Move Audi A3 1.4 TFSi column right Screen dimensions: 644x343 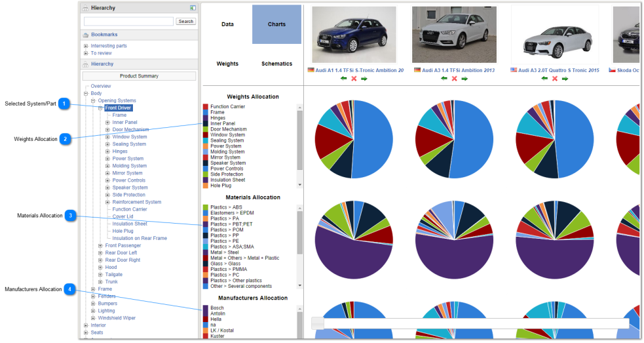click(464, 79)
